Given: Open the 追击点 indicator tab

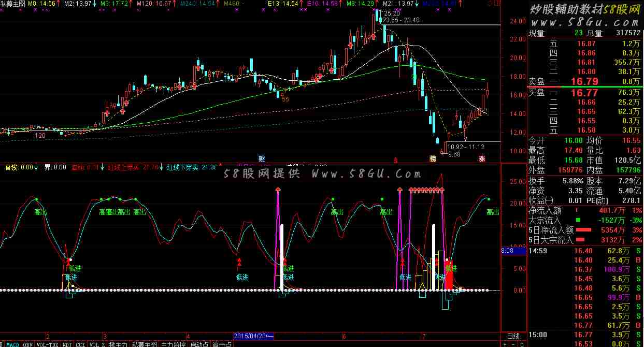Looking at the screenshot, I should tap(222, 344).
